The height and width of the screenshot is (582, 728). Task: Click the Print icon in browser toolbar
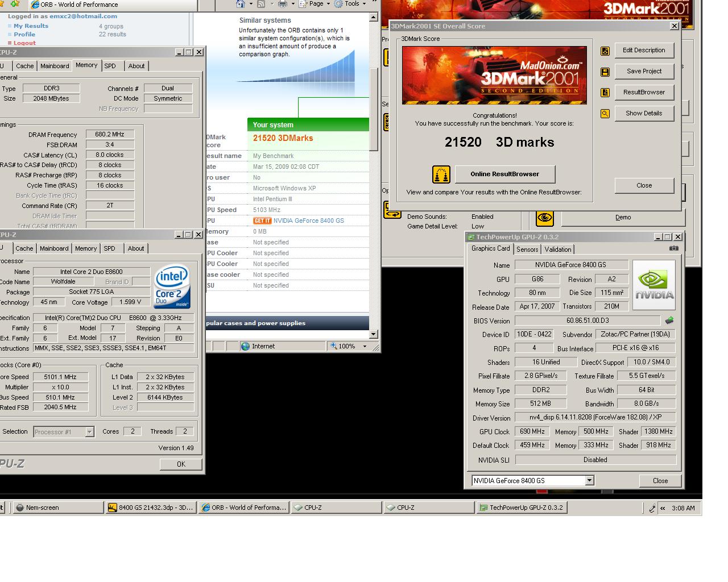[282, 4]
